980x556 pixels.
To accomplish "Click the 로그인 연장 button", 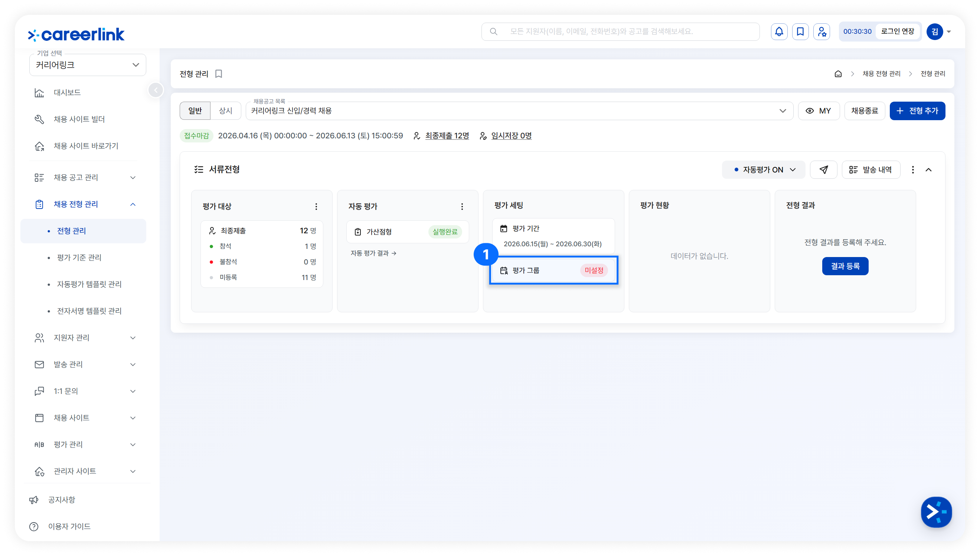I will pos(897,32).
